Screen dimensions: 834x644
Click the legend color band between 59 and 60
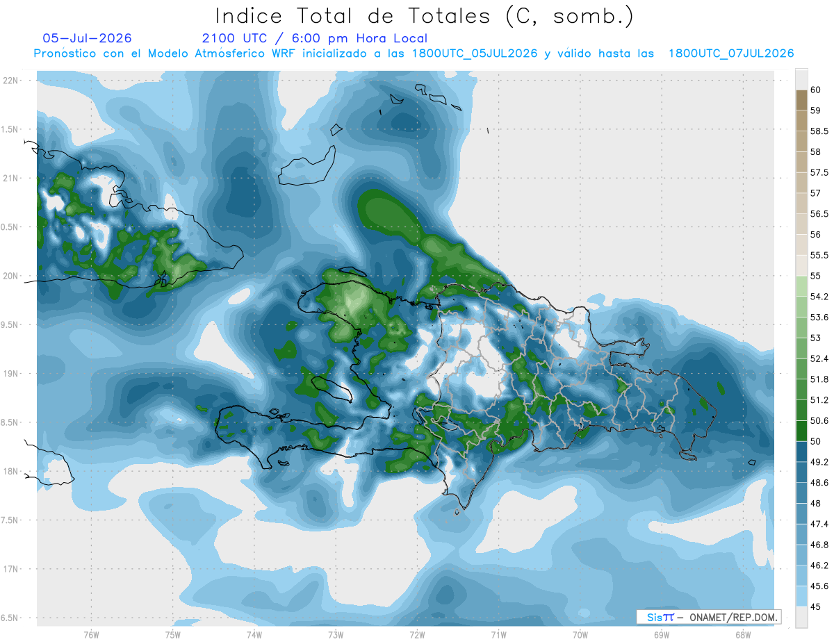pos(801,100)
